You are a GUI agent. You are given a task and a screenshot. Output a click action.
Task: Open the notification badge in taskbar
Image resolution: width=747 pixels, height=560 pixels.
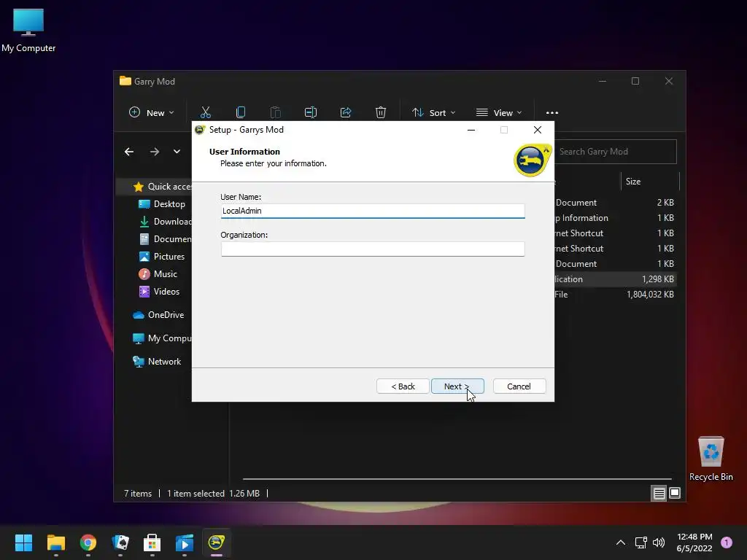[x=727, y=542]
